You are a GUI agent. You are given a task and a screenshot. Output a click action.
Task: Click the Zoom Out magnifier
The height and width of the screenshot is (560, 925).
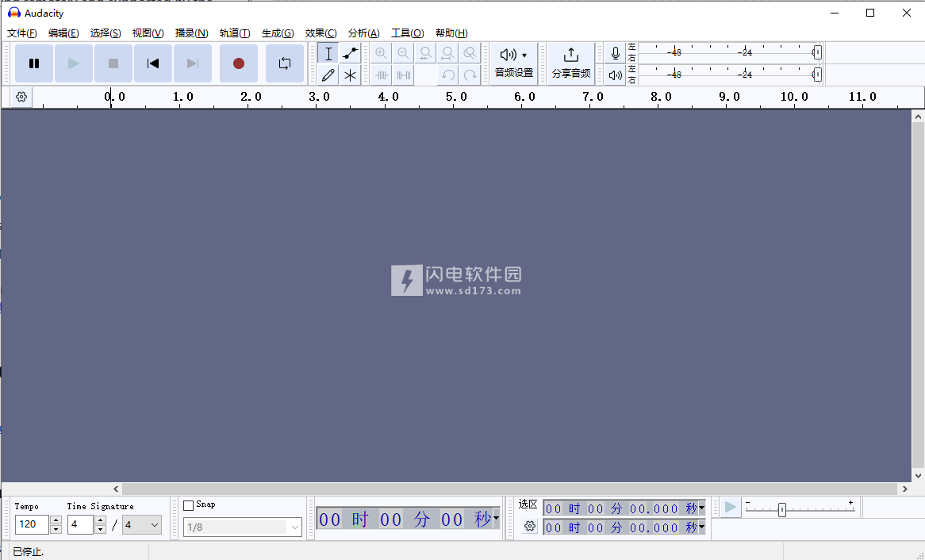(404, 54)
